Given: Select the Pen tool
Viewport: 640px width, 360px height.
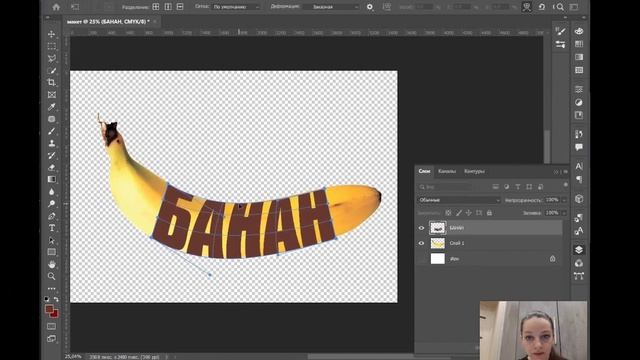Looking at the screenshot, I should 51,216.
